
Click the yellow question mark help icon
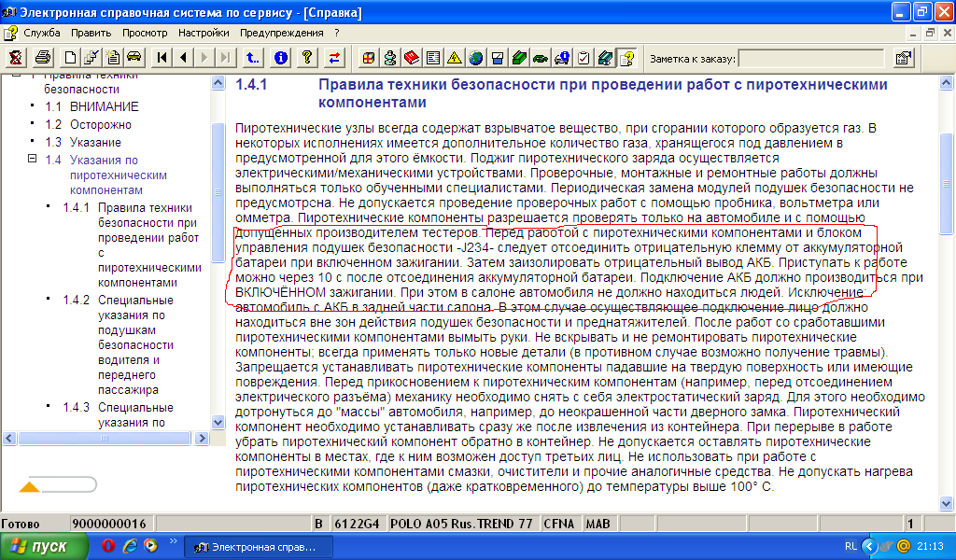coord(305,58)
